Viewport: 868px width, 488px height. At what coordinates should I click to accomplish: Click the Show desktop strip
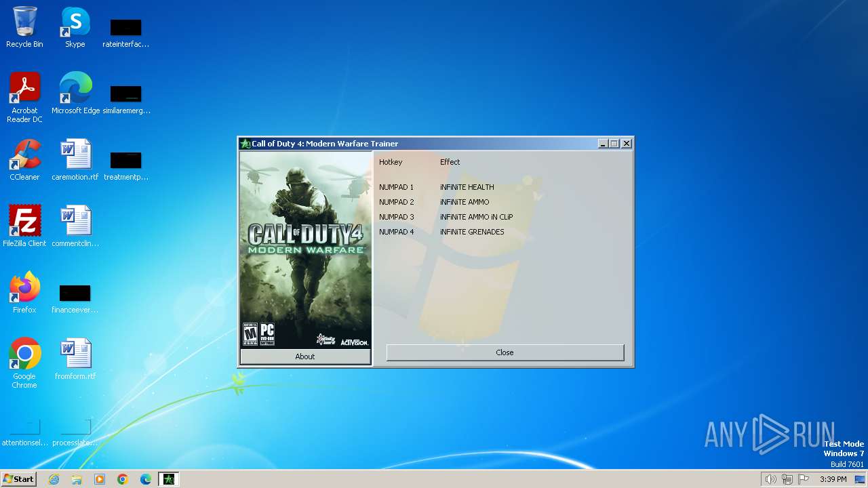861,479
